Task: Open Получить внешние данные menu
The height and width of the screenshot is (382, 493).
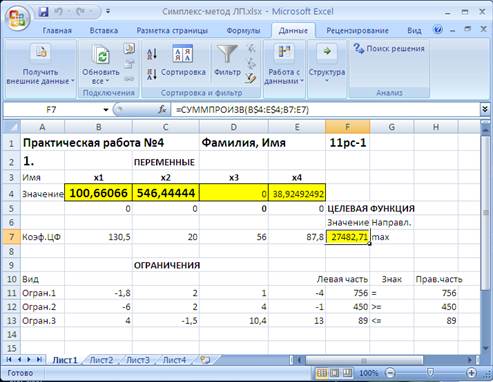Action: (41, 64)
